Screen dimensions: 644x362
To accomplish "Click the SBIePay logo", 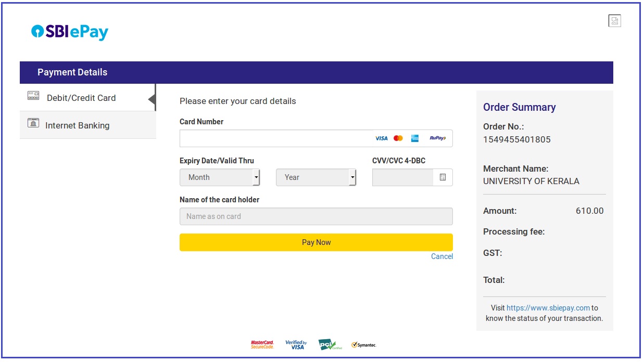I will pyautogui.click(x=70, y=32).
